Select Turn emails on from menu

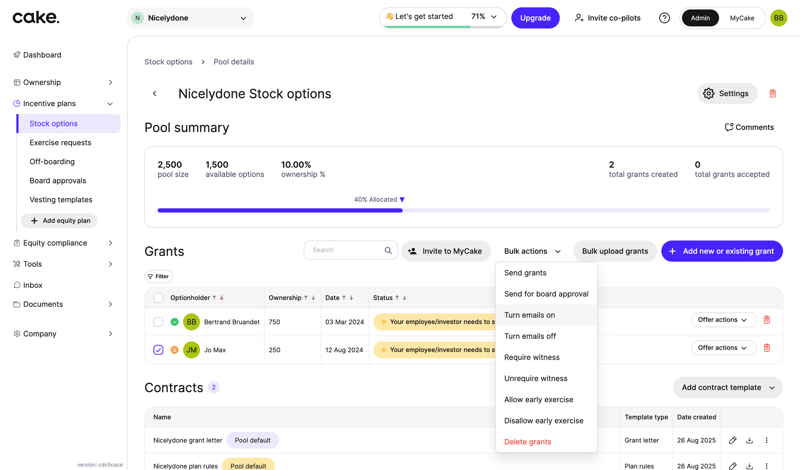click(530, 315)
